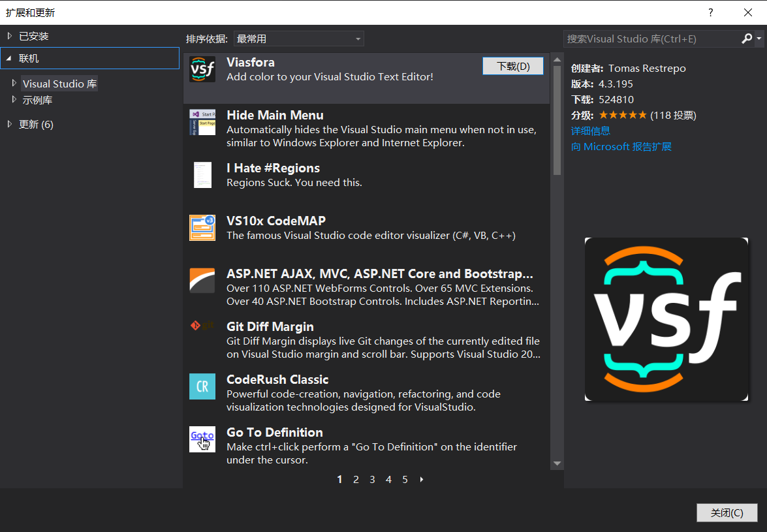This screenshot has height=532, width=767.
Task: Select the ASP.NET AJAX, MVC entry title
Action: point(380,274)
